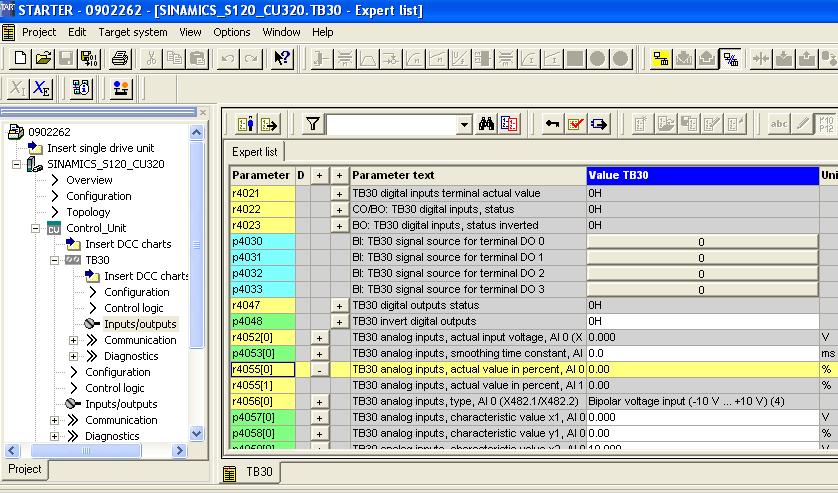This screenshot has width=838, height=493.
Task: Click the P10 P12 toolbar icon
Action: pyautogui.click(x=825, y=125)
